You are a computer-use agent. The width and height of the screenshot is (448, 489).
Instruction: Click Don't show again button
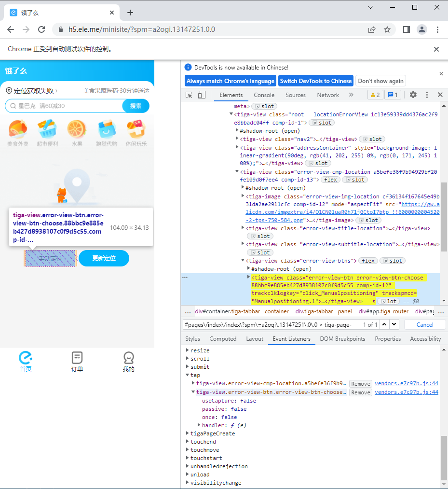tap(380, 81)
